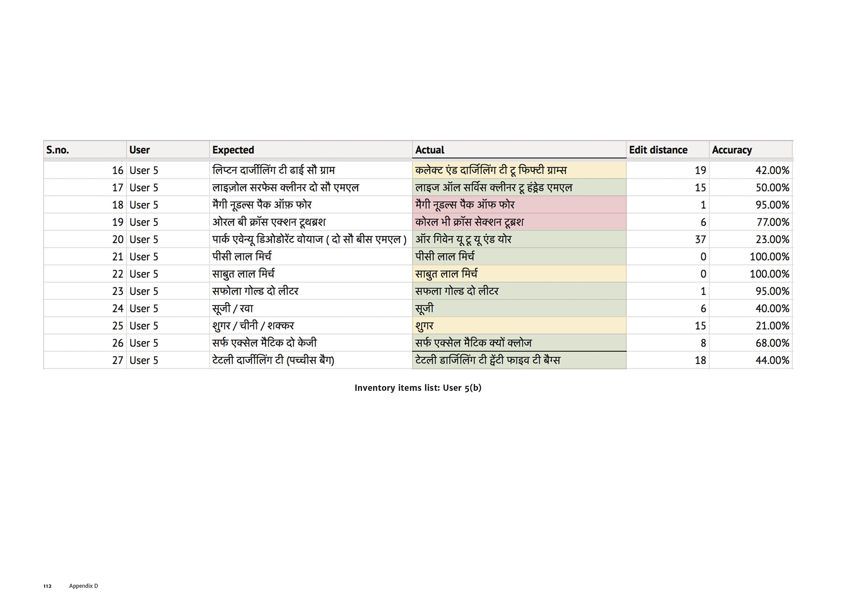Select the 68.00% accuracy cell
Image resolution: width=868 pixels, height=614 pixels.
pos(772,343)
